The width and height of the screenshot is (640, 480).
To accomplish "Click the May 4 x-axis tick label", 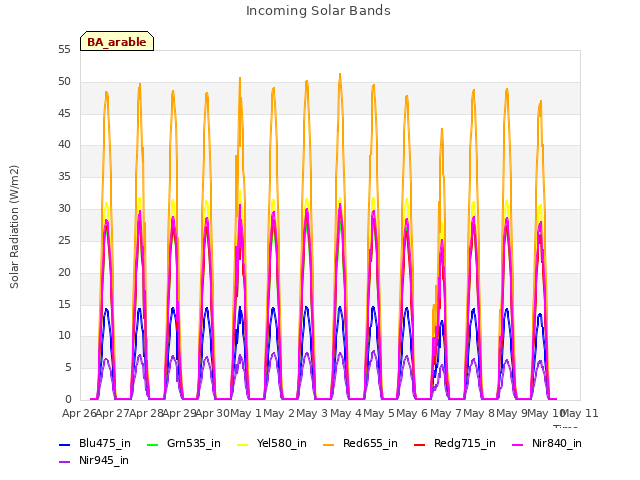I will point(346,414).
